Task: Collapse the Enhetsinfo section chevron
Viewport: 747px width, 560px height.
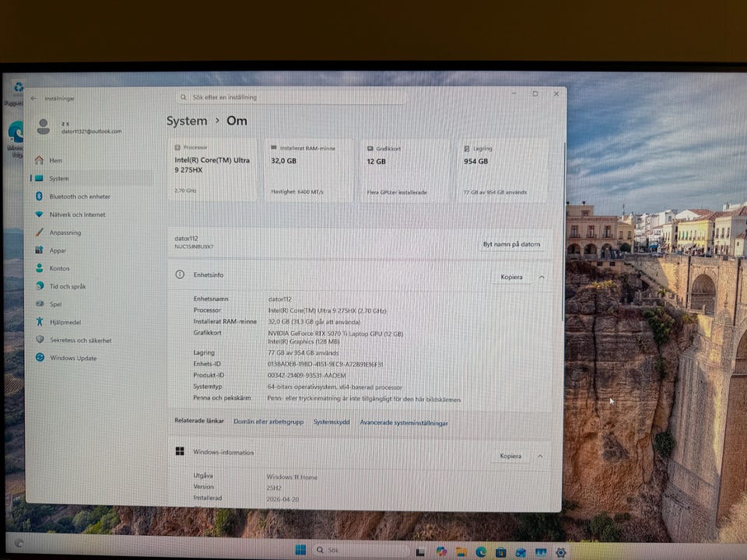Action: click(x=542, y=277)
